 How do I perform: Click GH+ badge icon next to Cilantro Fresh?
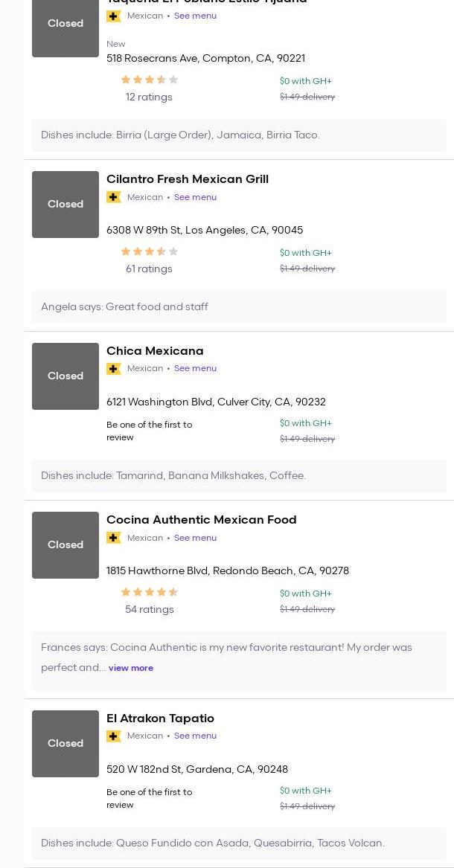click(x=114, y=197)
